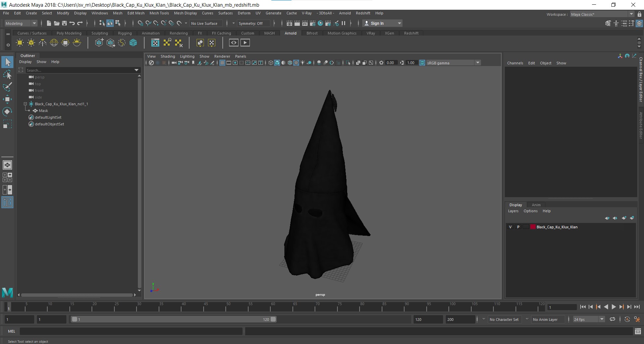Click the range slider end handle
This screenshot has width=644, height=344.
coord(273,319)
